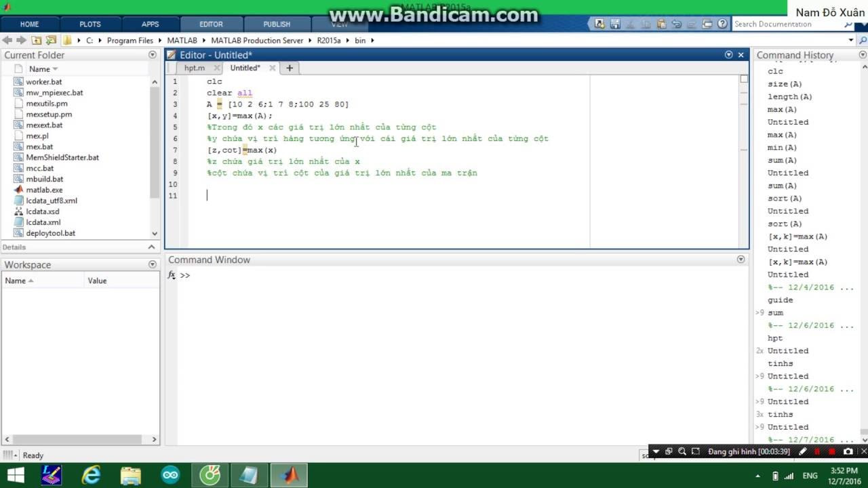
Task: Click the Undo icon in quick access toolbar
Action: pos(677,24)
